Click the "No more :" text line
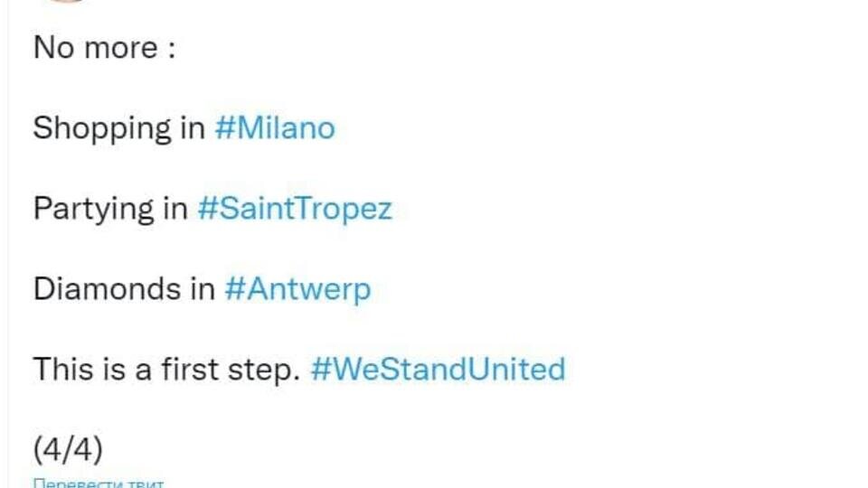Image resolution: width=868 pixels, height=488 pixels. pos(105,48)
